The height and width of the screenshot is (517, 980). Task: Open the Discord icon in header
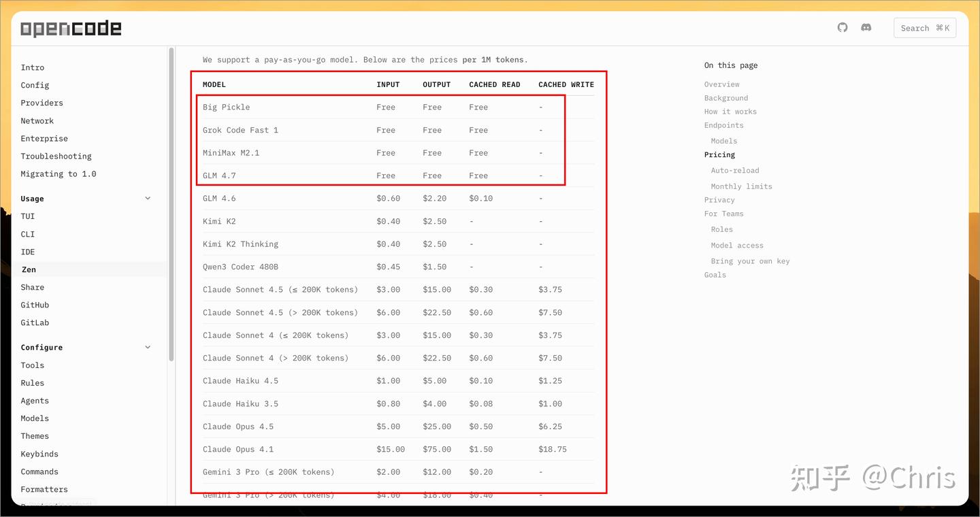pos(866,28)
